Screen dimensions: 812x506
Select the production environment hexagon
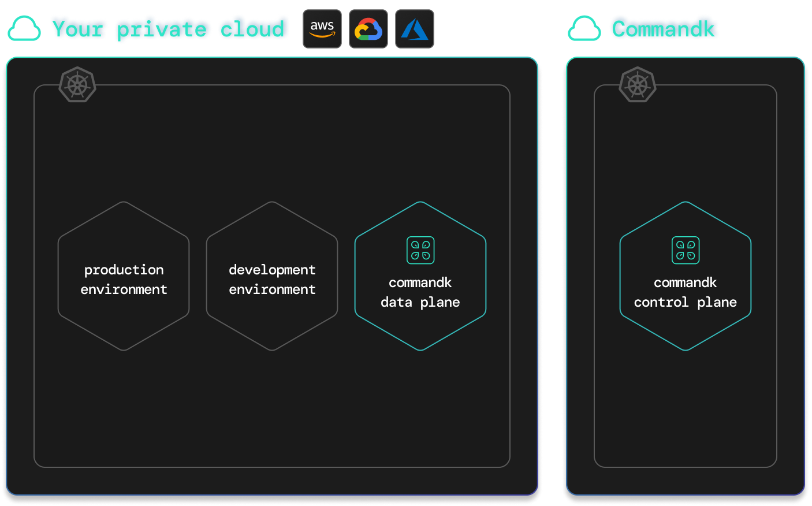pyautogui.click(x=124, y=276)
